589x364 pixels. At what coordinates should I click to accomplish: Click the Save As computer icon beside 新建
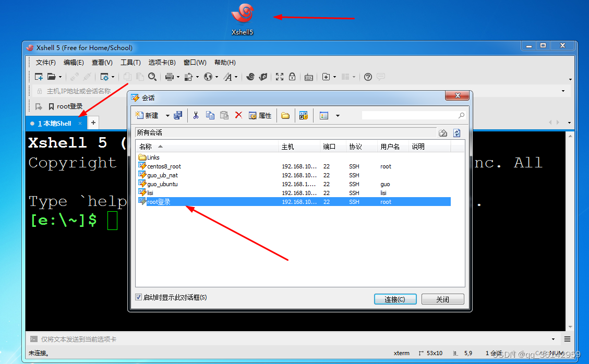(178, 115)
